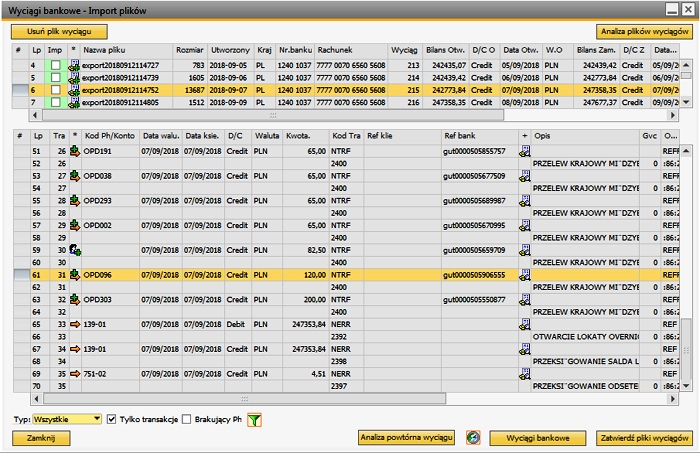The image size is (700, 453).
Task: Select amount 247353,84 in Debit row 65
Action: point(305,324)
